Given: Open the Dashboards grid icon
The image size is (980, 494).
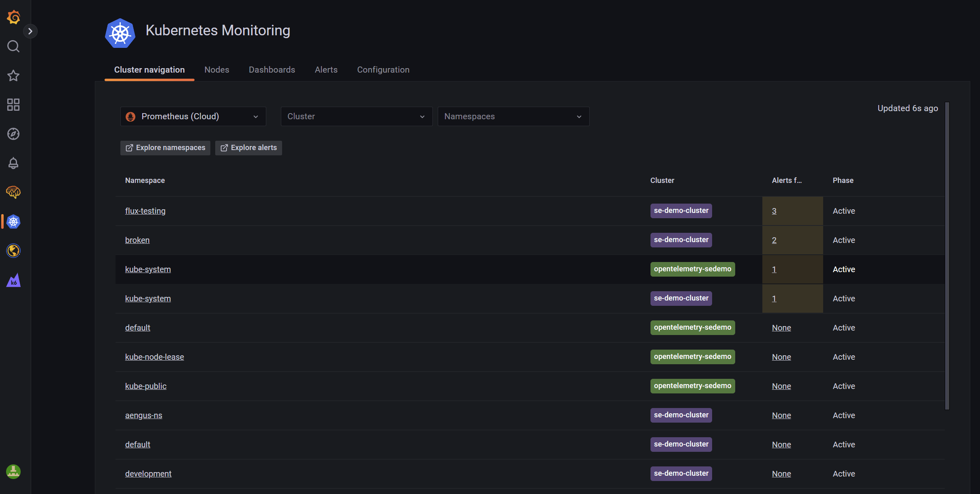Looking at the screenshot, I should (x=13, y=105).
